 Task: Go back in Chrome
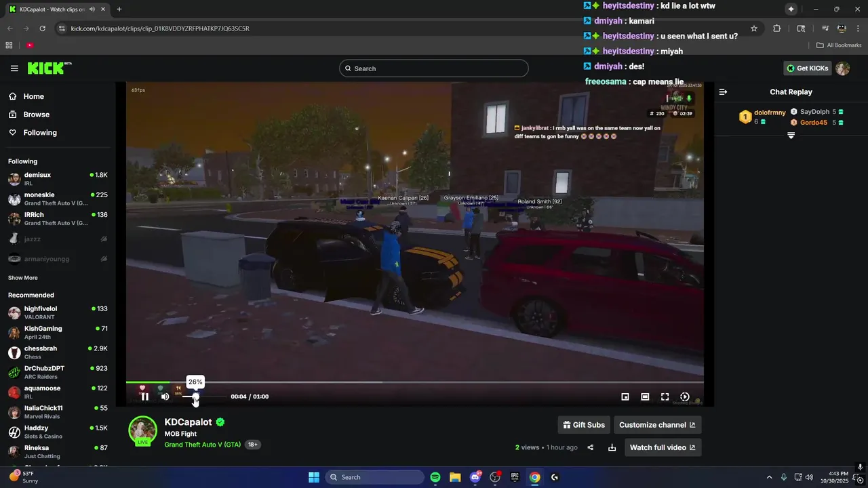(x=9, y=28)
